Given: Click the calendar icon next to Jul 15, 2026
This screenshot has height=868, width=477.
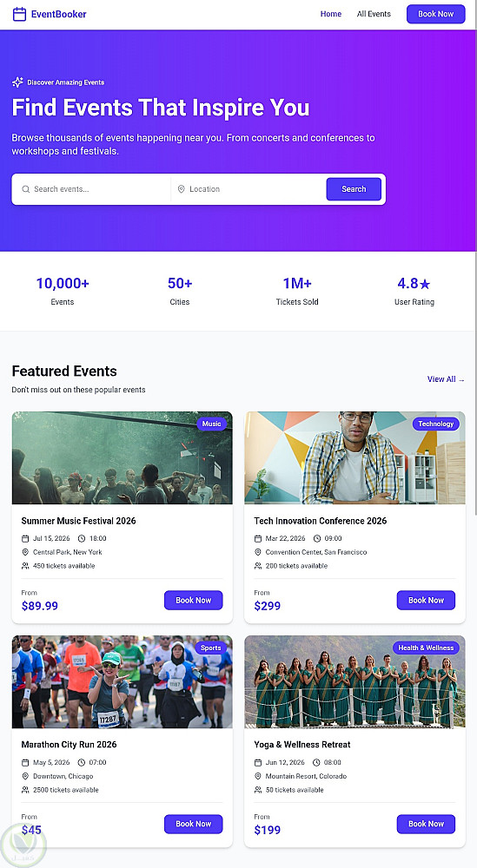Looking at the screenshot, I should coord(25,539).
